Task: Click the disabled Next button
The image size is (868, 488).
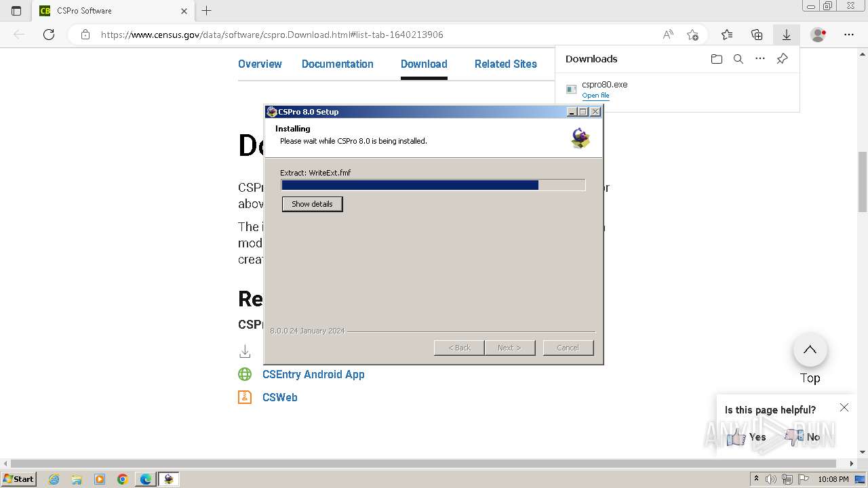Action: [510, 348]
